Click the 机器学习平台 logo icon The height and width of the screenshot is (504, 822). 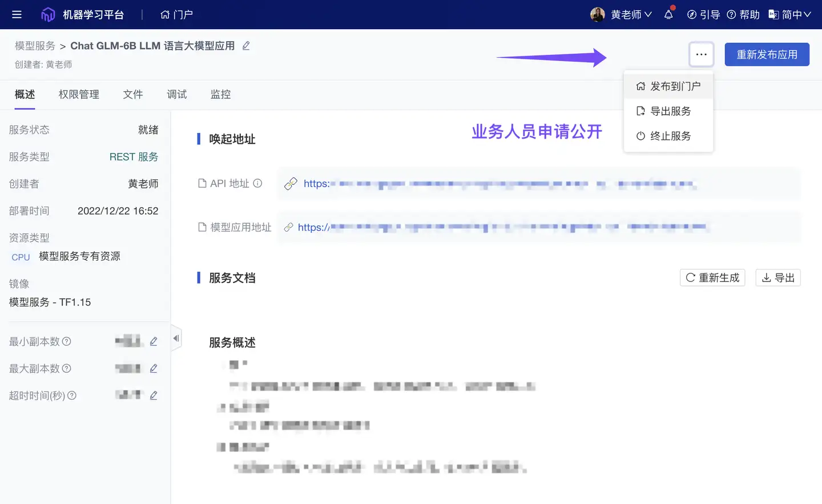click(x=48, y=14)
